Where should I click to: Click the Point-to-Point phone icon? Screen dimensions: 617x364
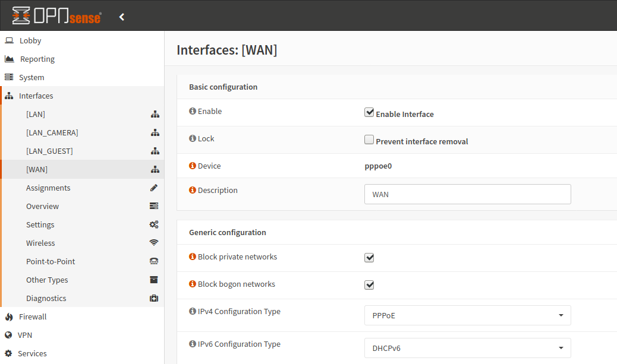click(x=154, y=261)
